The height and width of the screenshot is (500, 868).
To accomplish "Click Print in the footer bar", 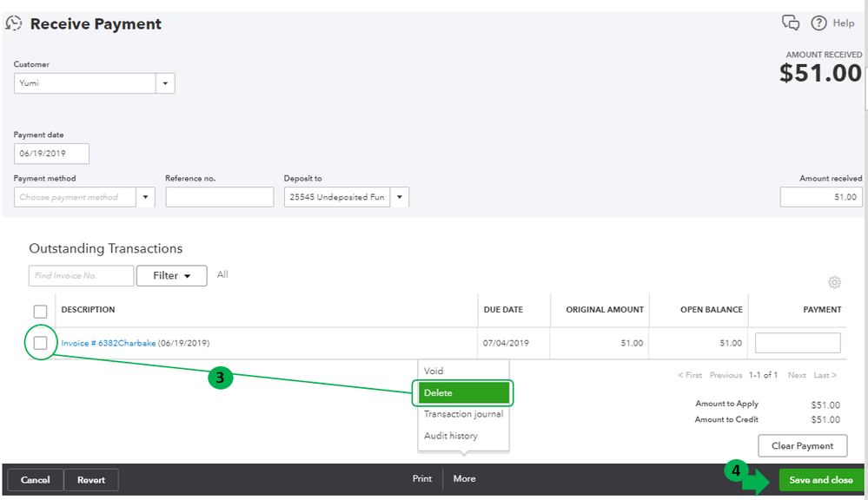I will 421,479.
